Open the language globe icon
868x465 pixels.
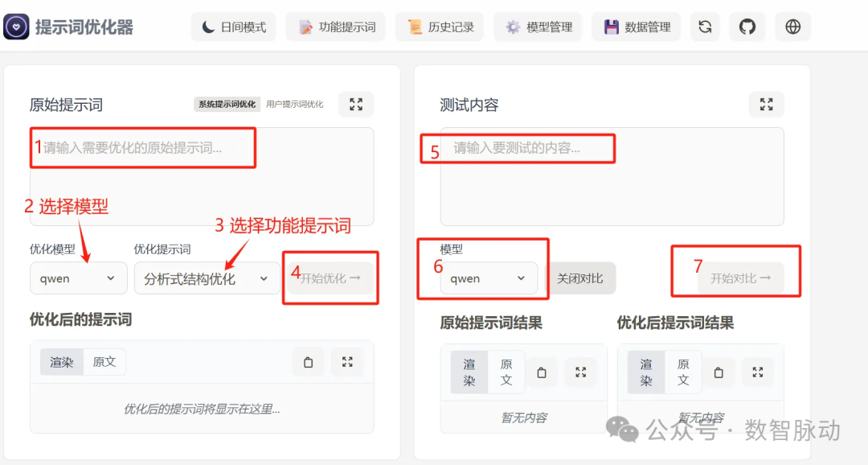tap(792, 27)
